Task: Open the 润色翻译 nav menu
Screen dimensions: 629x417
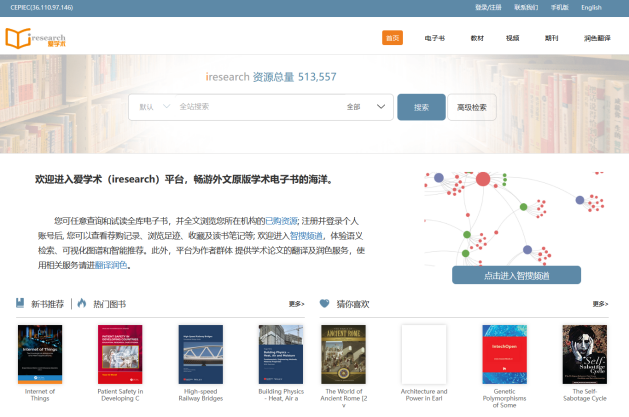Action: coord(597,38)
